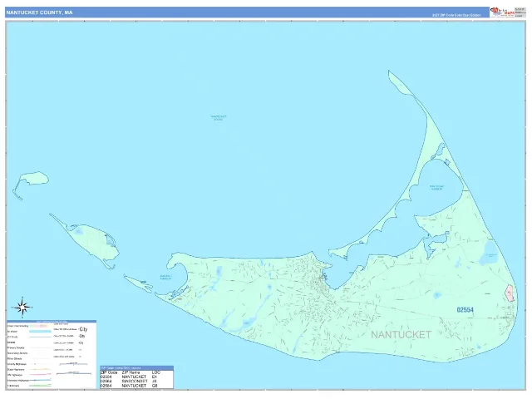Click the 'Minor Streets' legend entry
This screenshot has height=399, width=532.
click(x=14, y=358)
